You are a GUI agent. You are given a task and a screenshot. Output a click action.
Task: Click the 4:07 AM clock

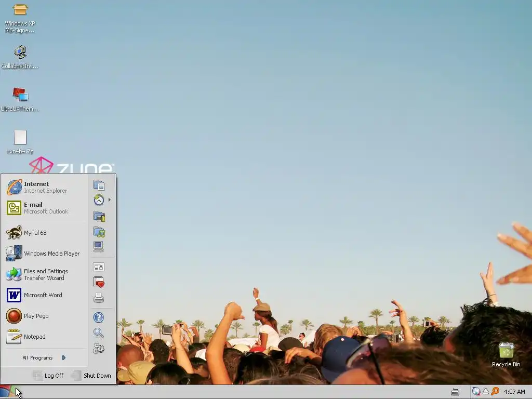click(514, 392)
